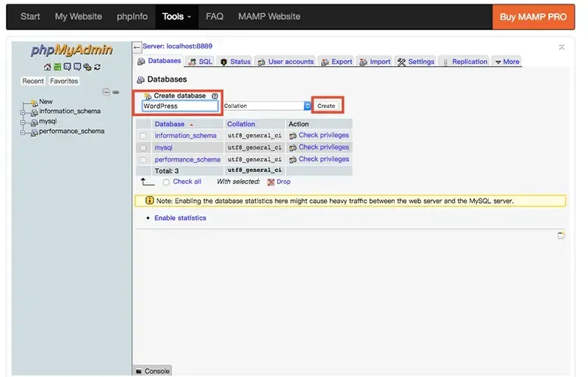Click the red Drop icon
This screenshot has height=377, width=588.
[x=270, y=182]
